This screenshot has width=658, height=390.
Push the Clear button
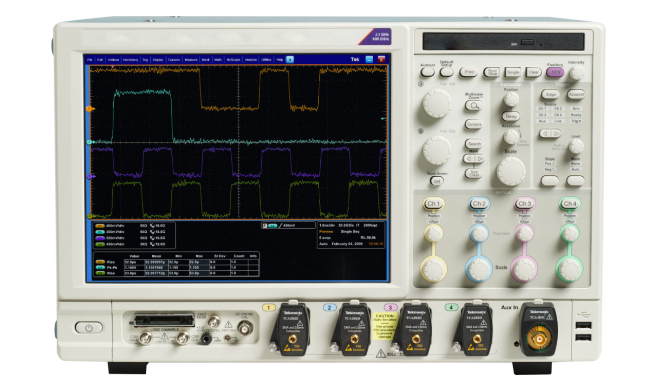(533, 72)
